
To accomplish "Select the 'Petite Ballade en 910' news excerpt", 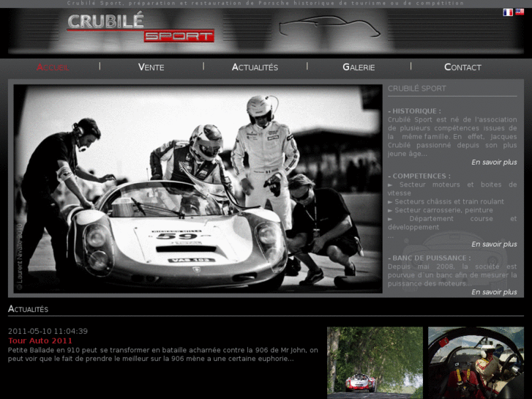I will [x=163, y=354].
